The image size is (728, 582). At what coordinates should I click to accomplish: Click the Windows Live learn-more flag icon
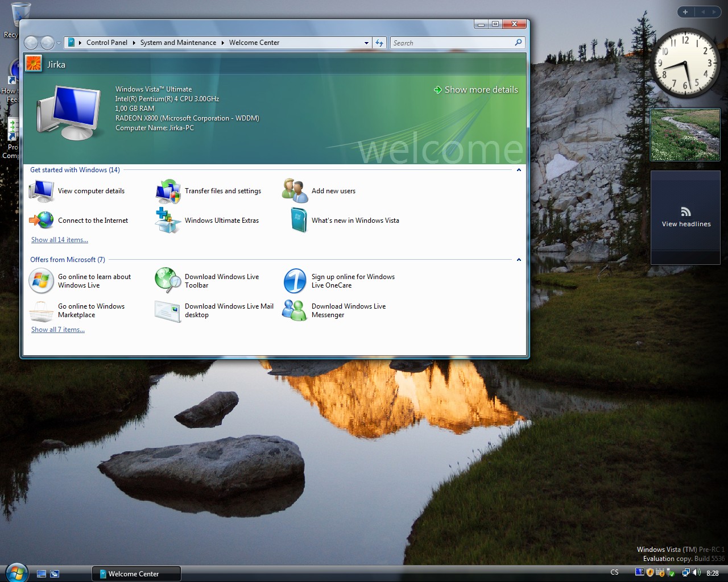[x=42, y=281]
